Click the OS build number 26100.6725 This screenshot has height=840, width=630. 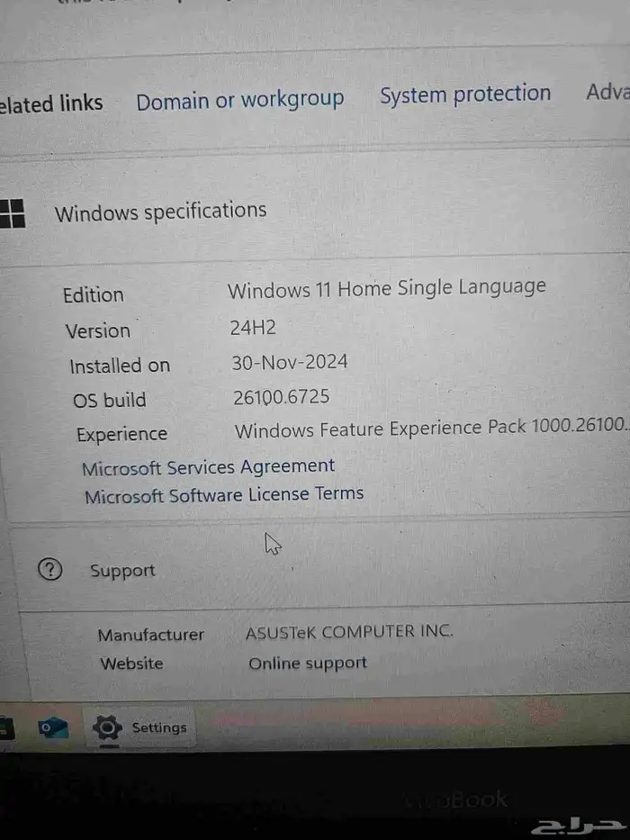click(281, 397)
